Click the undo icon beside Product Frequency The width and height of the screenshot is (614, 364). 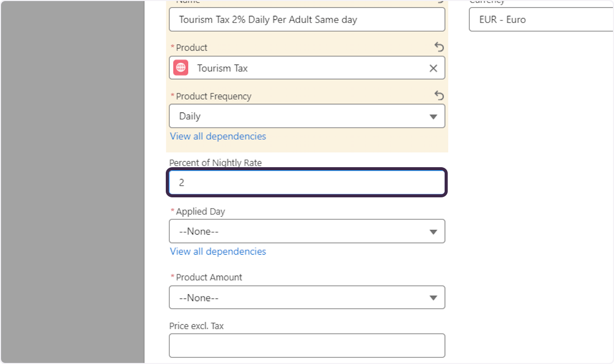point(439,96)
